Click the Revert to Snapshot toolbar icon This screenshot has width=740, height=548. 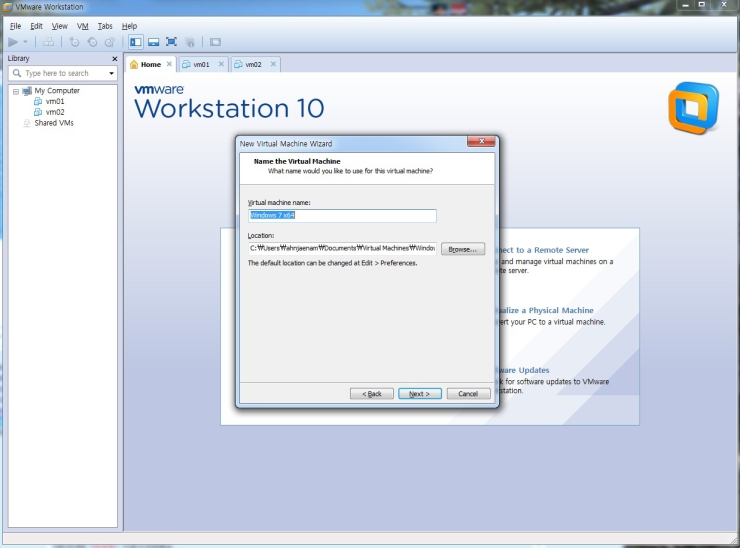pyautogui.click(x=91, y=42)
